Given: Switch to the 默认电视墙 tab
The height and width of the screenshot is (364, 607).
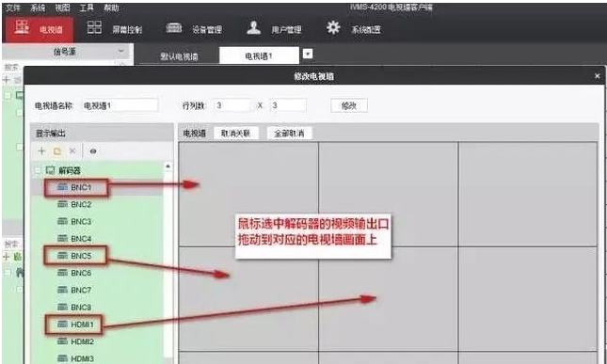Looking at the screenshot, I should coord(179,56).
